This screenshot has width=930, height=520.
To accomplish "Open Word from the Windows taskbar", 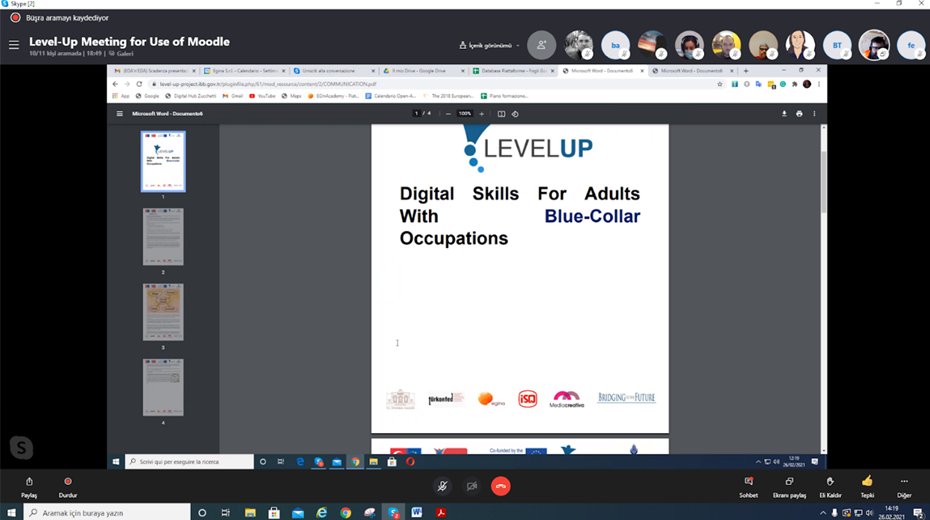I will pos(416,512).
